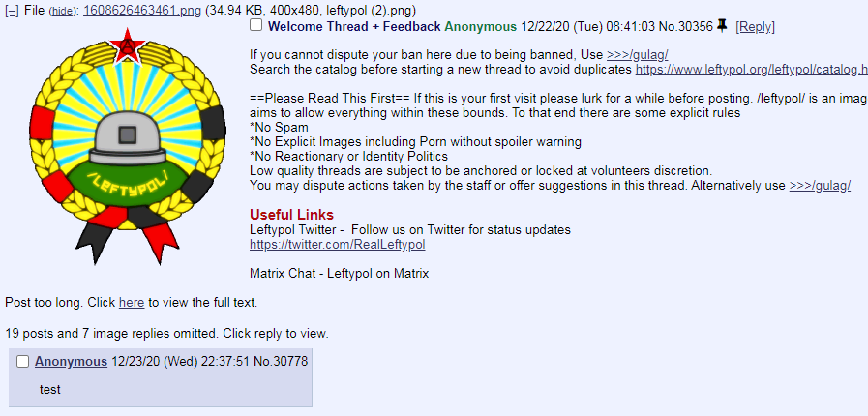The height and width of the screenshot is (416, 868).
Task: Click the (hide) file link
Action: tap(64, 11)
